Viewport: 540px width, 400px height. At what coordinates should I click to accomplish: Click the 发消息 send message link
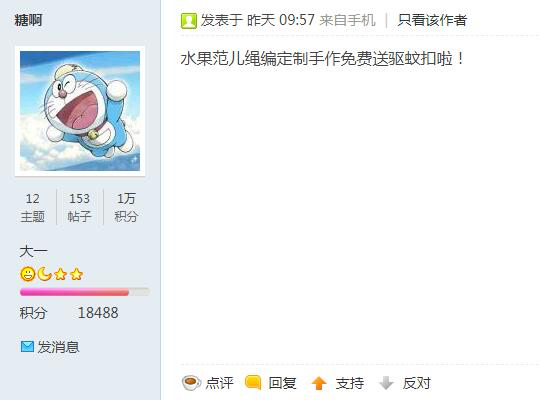(x=59, y=347)
